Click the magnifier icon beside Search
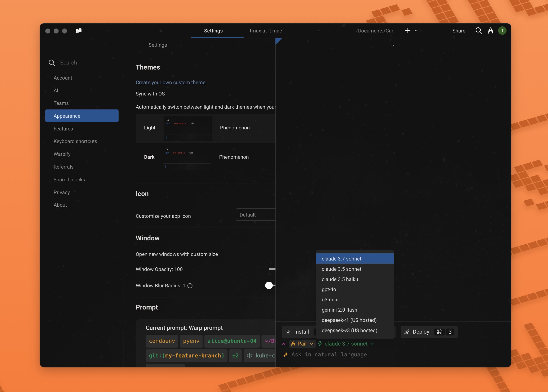Screen dimensions: 548x392 (x=52, y=63)
